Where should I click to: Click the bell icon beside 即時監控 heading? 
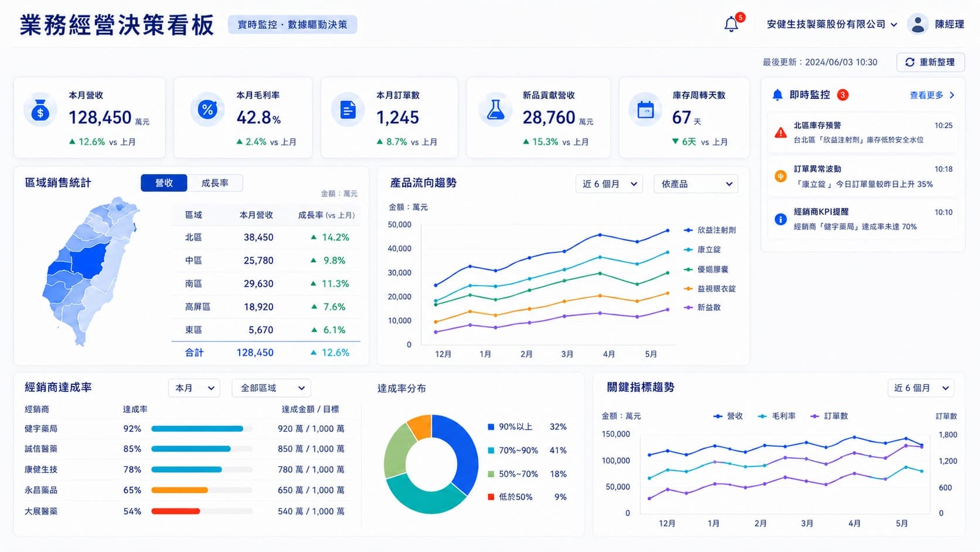point(777,95)
